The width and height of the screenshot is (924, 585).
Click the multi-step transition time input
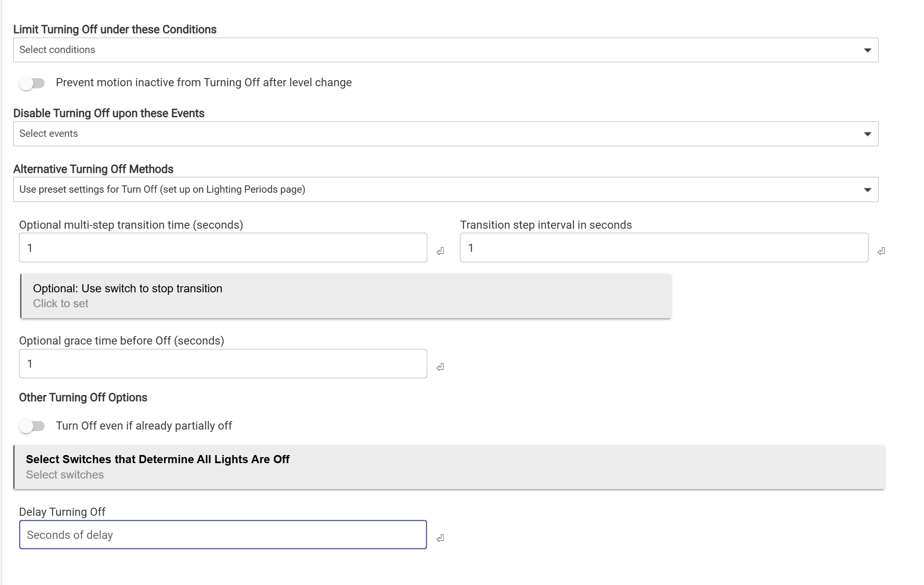click(223, 248)
